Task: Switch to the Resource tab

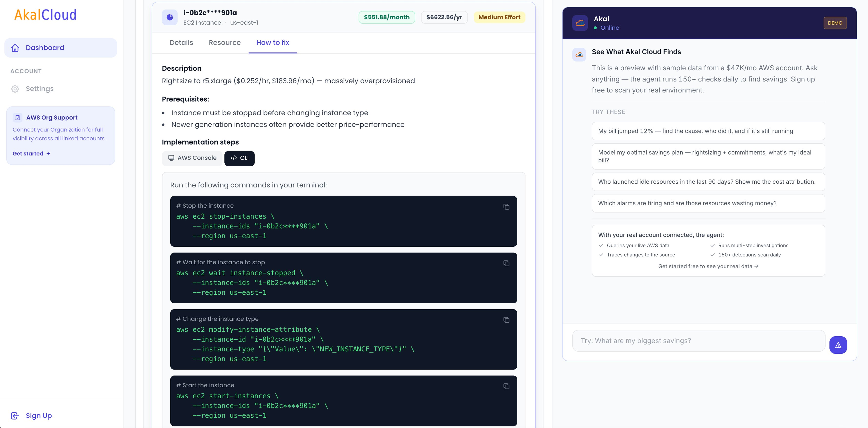Action: [x=225, y=42]
